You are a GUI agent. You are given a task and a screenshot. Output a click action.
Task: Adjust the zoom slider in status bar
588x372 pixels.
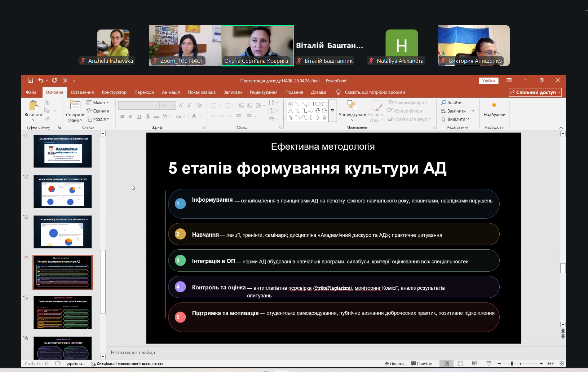pos(512,364)
